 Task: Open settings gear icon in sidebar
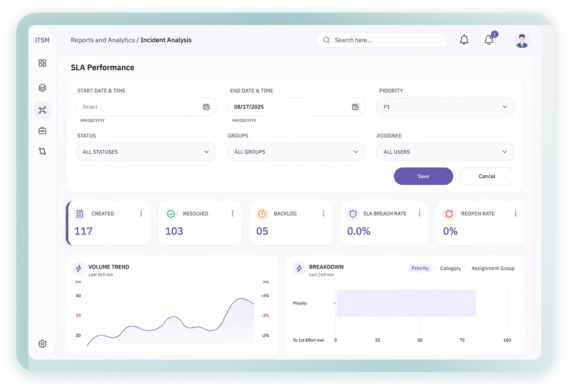point(42,344)
